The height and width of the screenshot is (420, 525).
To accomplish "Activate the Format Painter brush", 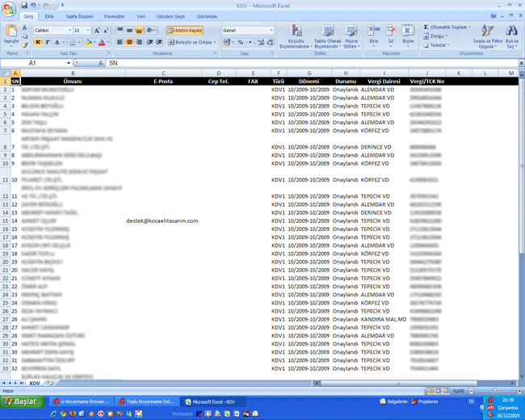I will tap(24, 45).
